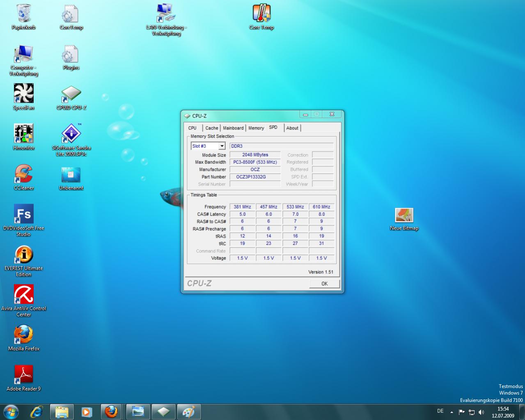Image resolution: width=525 pixels, height=420 pixels.
Task: Select the Computer - Verknüpfung shortcut
Action: pos(24,60)
